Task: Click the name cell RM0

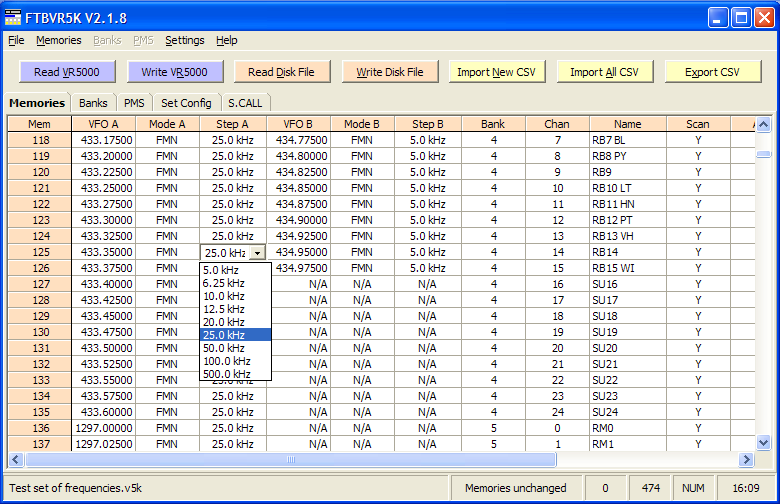Action: coord(628,428)
